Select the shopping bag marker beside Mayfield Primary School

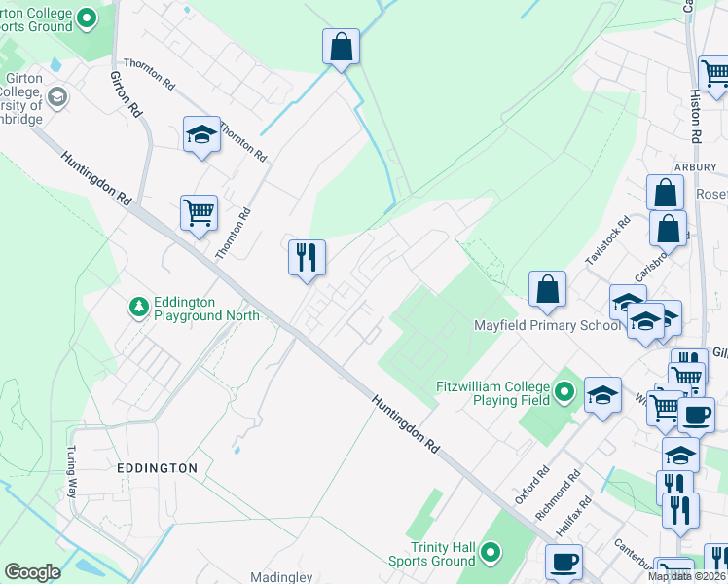547,291
